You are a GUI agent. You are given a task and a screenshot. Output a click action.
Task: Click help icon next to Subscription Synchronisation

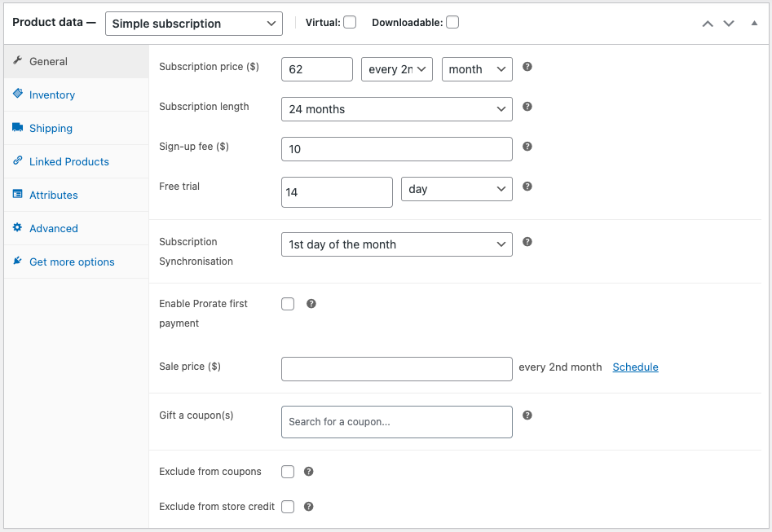pos(527,242)
